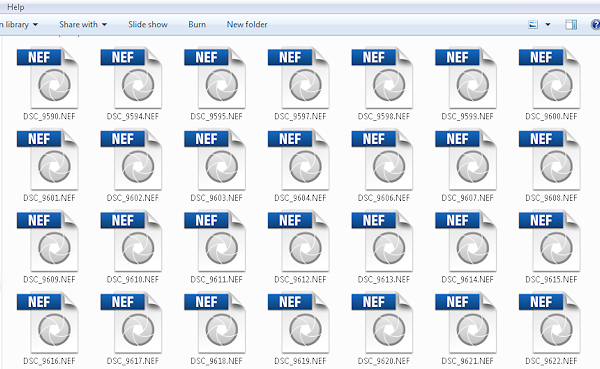
Task: Select the DSC_9619.NEF file icon
Action: click(x=299, y=322)
